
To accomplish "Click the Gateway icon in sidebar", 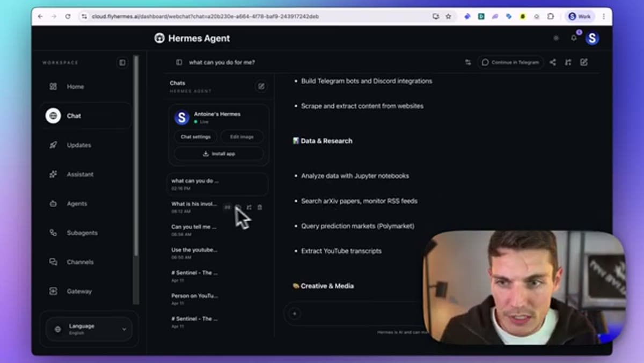I will [53, 291].
